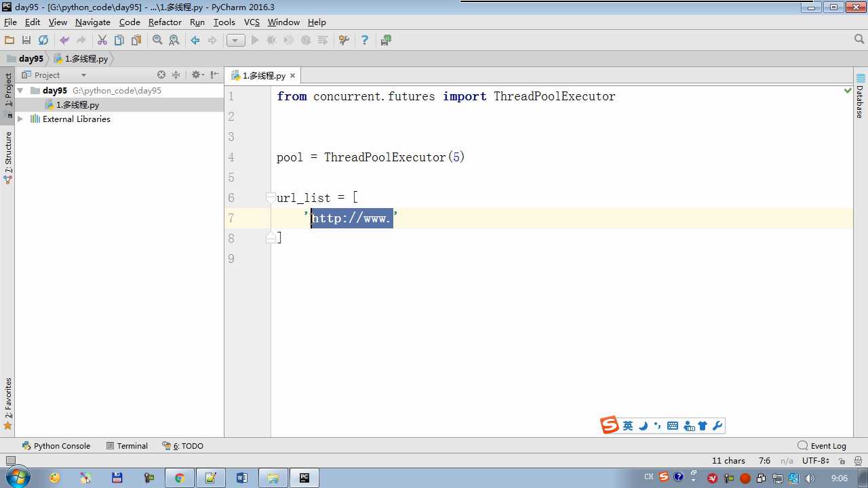Viewport: 868px width, 488px height.
Task: Collapse the day95 project folder
Action: point(20,90)
